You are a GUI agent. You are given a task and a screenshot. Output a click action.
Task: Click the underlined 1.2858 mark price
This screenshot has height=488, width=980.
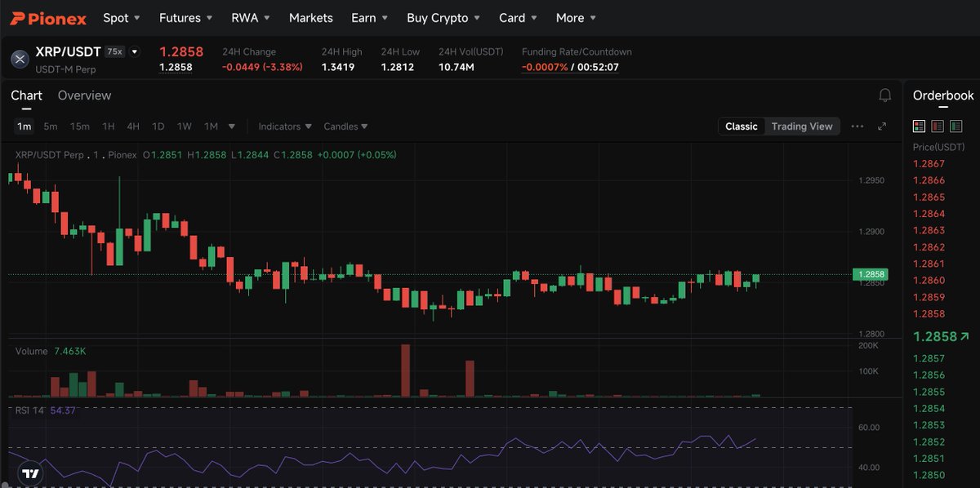176,67
